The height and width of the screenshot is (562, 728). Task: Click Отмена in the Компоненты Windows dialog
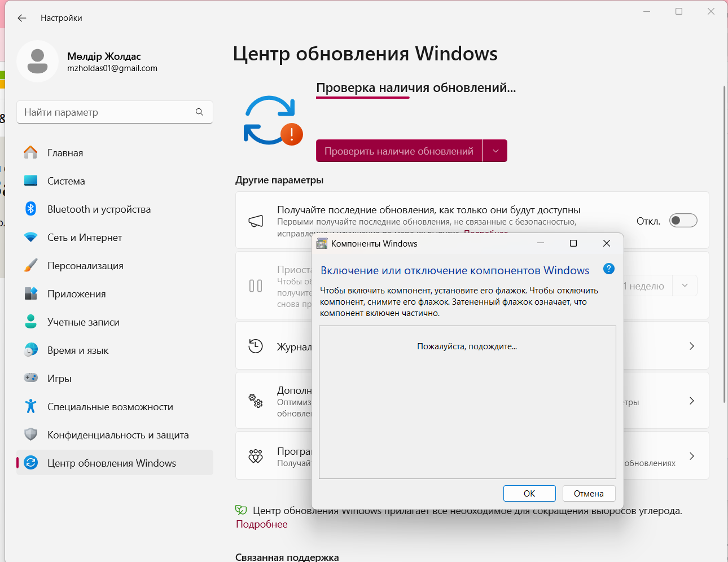[x=589, y=493]
